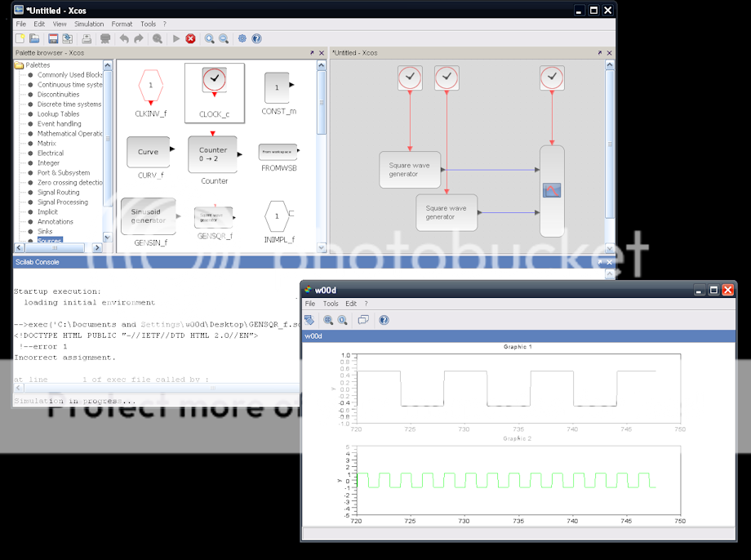The height and width of the screenshot is (560, 751).
Task: Undock the Palette browser panel
Action: 312,53
